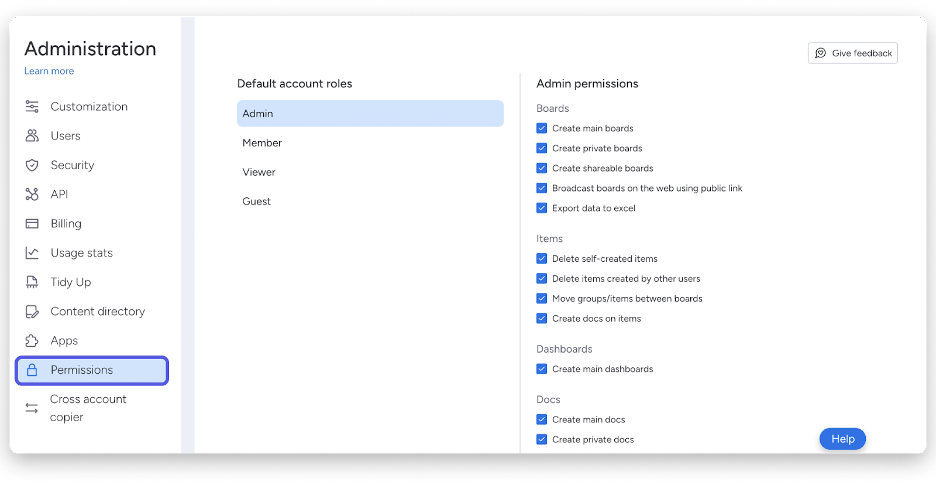936x486 pixels.
Task: Click the Give feedback button
Action: [x=852, y=53]
